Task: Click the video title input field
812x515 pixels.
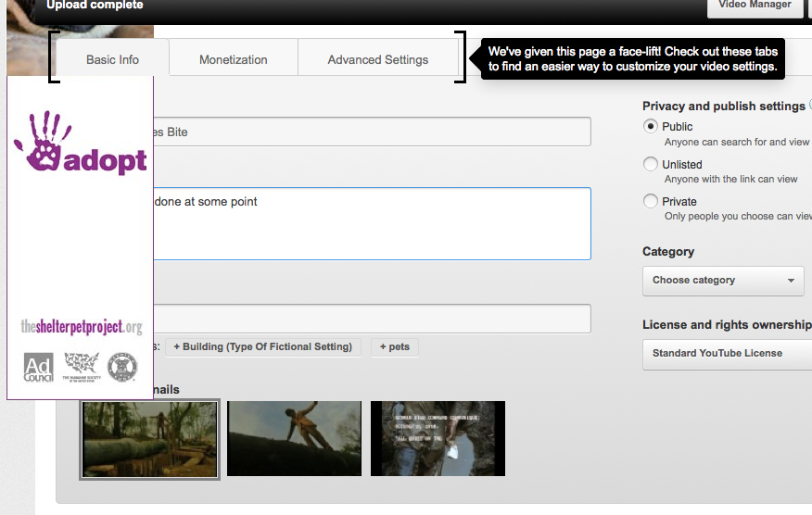Action: pos(372,132)
